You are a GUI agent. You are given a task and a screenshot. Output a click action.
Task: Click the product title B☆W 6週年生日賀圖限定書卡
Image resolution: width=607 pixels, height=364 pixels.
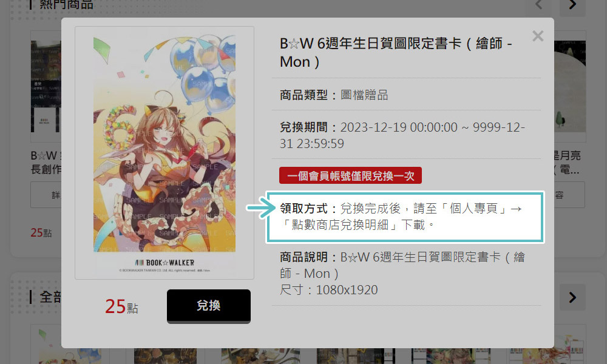396,53
